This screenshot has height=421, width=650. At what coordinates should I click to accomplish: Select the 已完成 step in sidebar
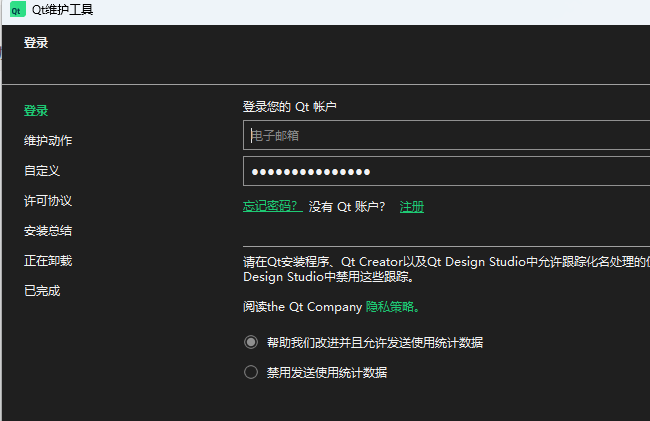point(42,291)
